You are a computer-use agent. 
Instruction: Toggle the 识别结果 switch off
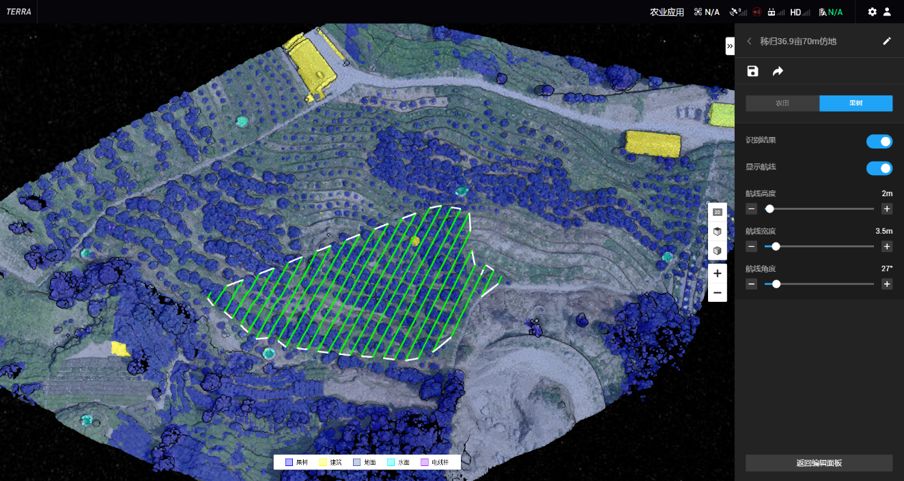pyautogui.click(x=879, y=141)
